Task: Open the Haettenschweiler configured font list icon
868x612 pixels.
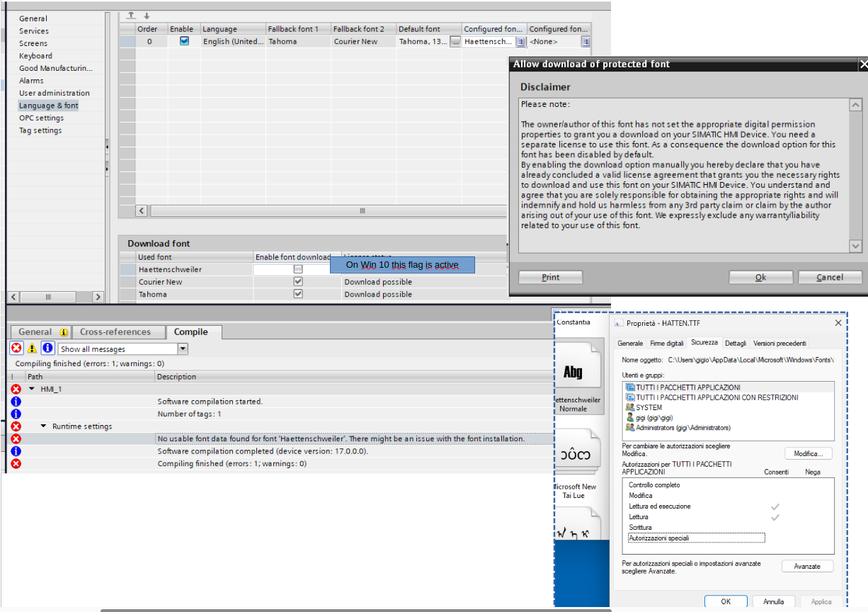Action: [x=521, y=42]
